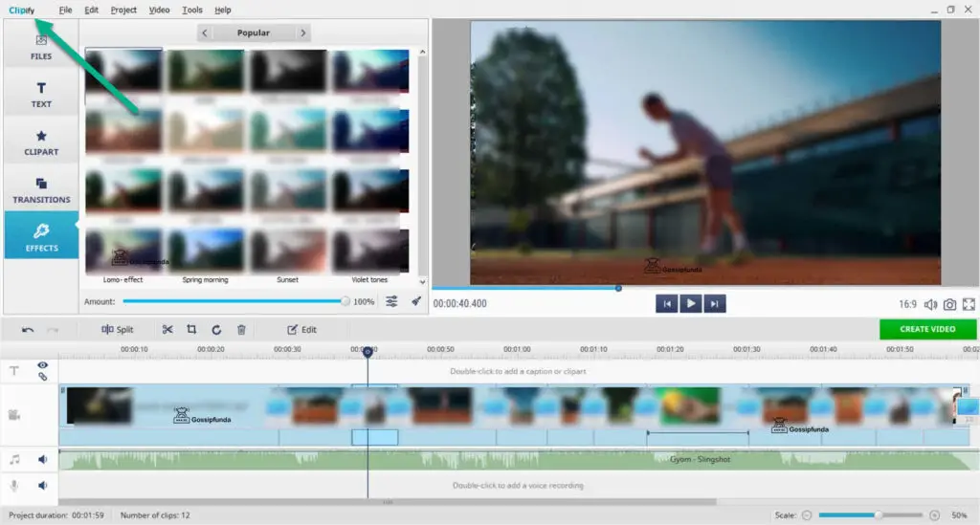Open the Tools menu
Image resolution: width=980 pixels, height=525 pixels.
point(191,10)
